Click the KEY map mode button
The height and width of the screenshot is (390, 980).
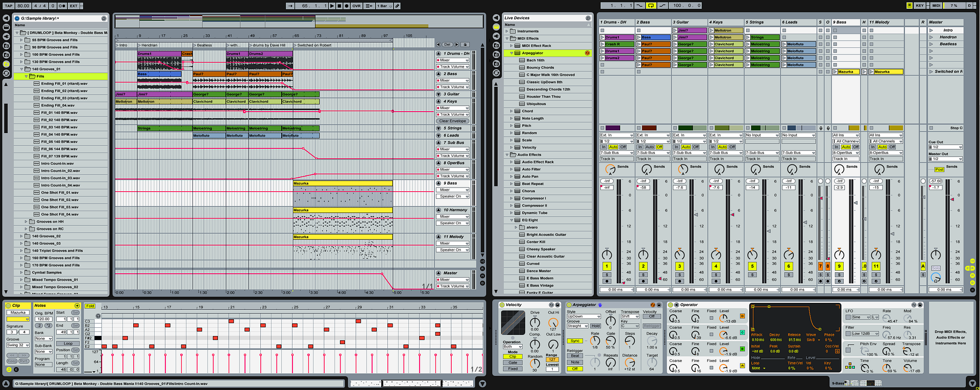(920, 6)
